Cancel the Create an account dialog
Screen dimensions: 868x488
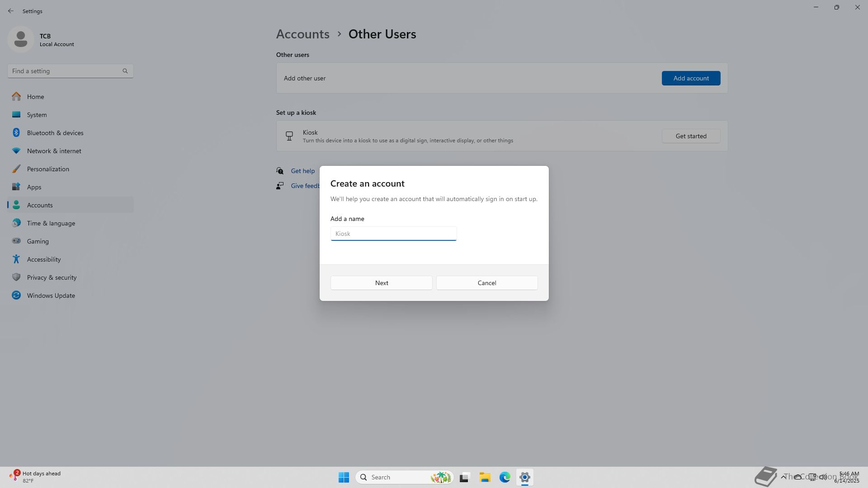pyautogui.click(x=486, y=283)
